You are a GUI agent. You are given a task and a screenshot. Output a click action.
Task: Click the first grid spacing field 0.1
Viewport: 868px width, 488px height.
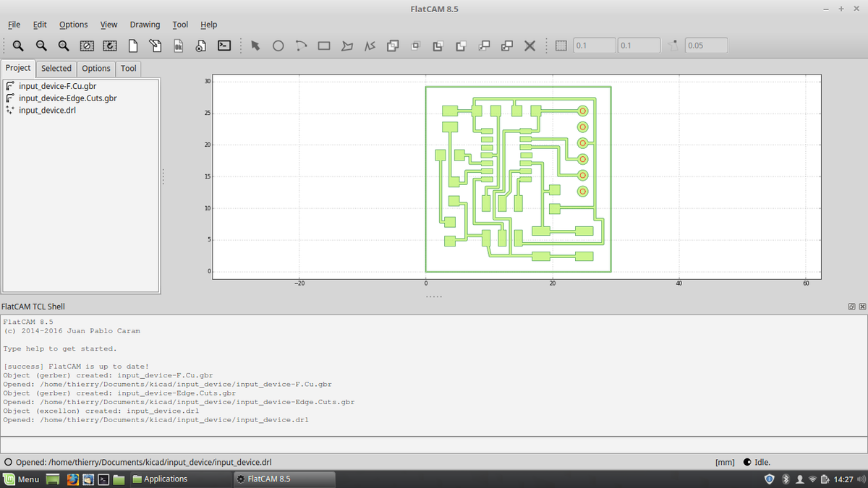[594, 46]
